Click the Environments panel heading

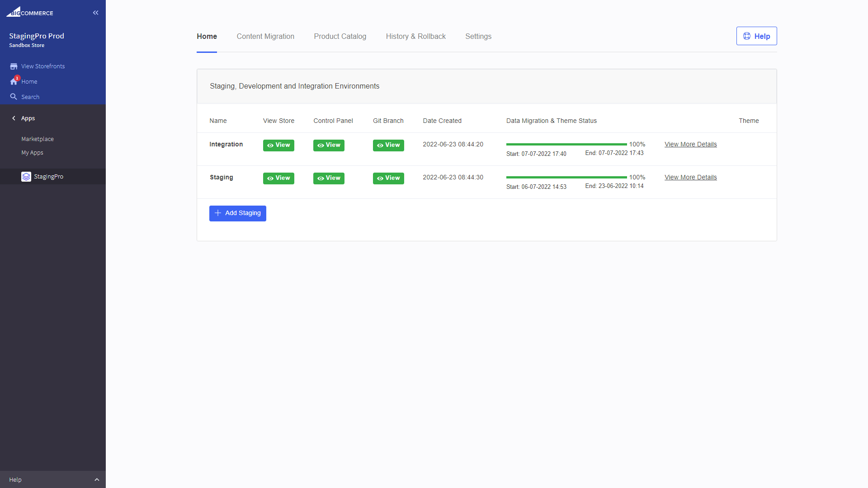(x=294, y=86)
